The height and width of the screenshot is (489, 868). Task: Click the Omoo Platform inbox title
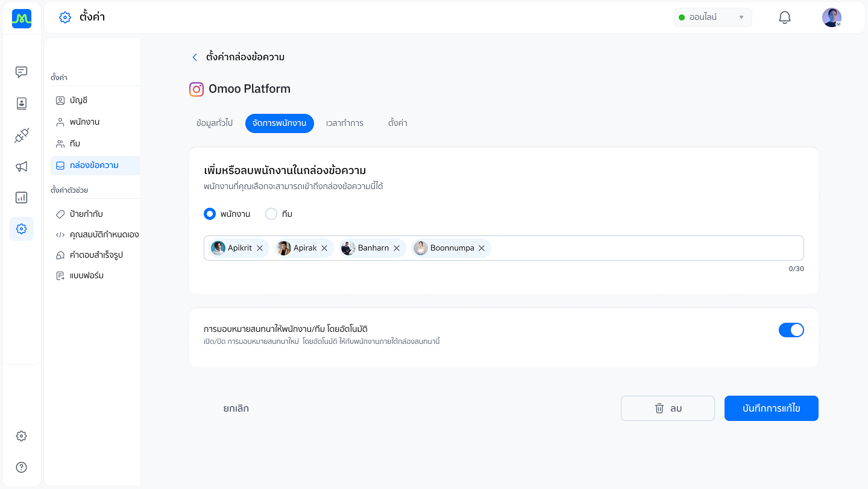click(x=250, y=89)
